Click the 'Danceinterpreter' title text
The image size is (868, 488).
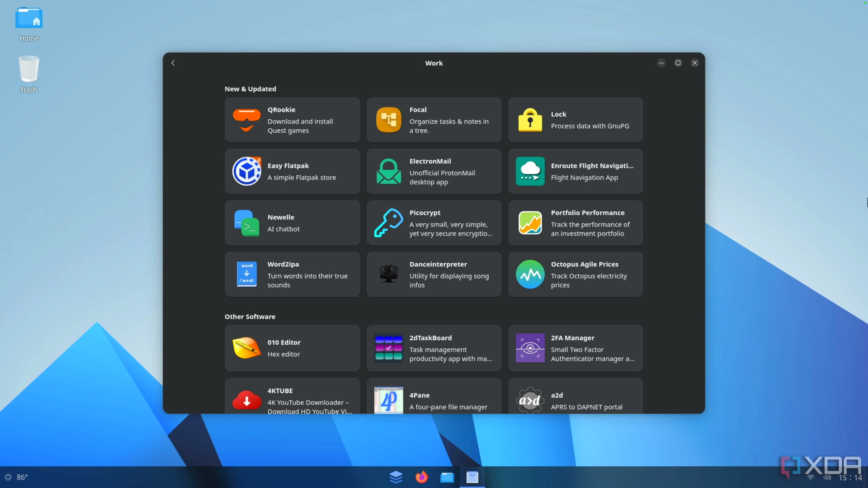pos(438,264)
